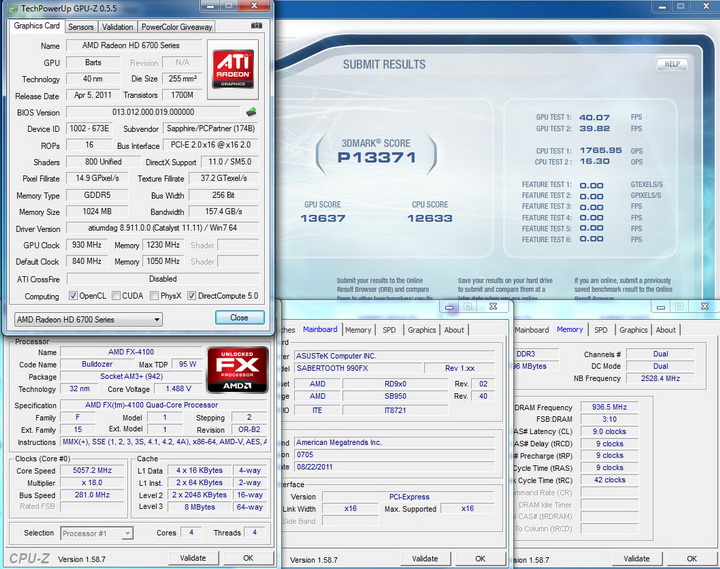Open the AMD Radeon HD 6700 Series dropdown
This screenshot has height=569, width=720.
88,319
